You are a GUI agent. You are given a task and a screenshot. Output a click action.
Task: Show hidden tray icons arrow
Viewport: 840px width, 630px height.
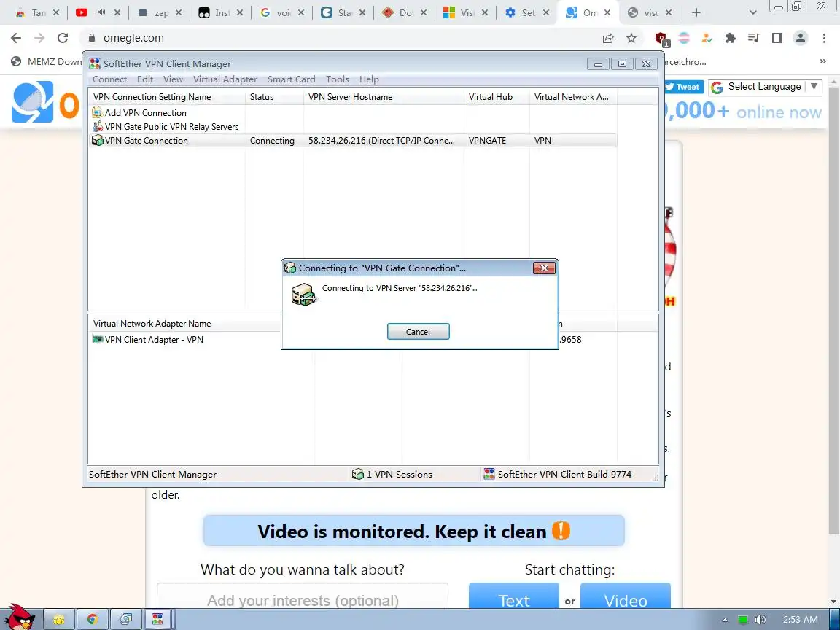(x=725, y=620)
